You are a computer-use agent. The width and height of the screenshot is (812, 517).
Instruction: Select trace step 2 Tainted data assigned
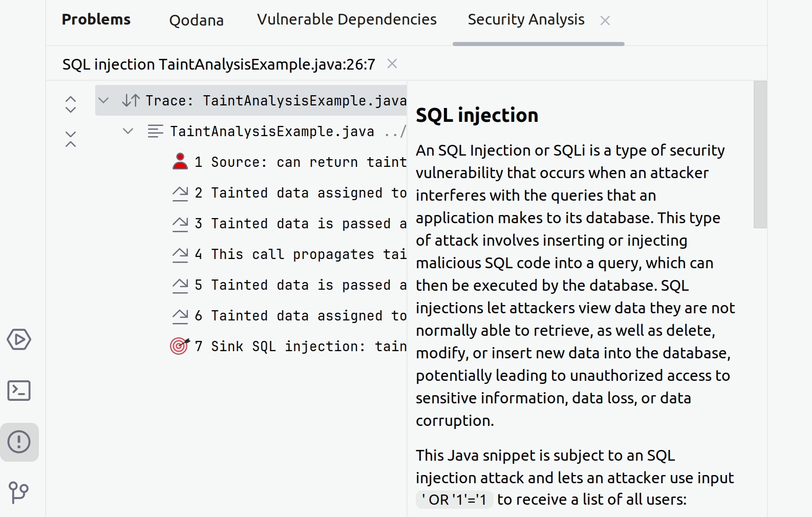point(300,193)
